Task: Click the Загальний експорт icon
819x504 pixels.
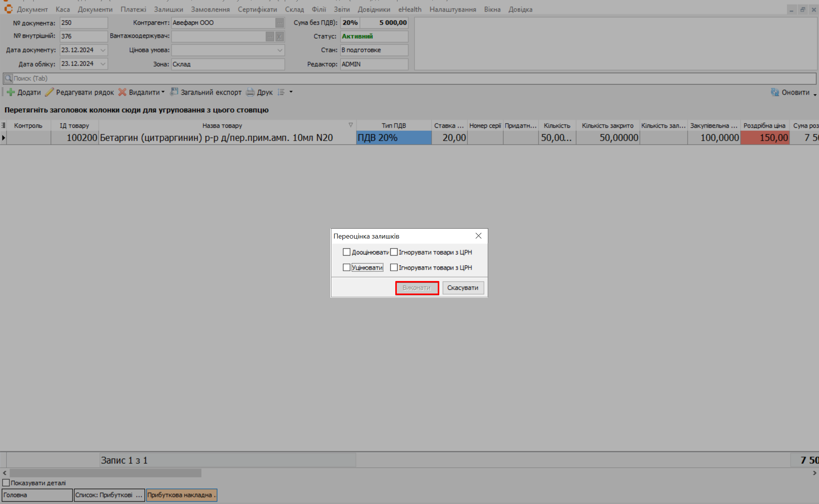Action: (174, 92)
